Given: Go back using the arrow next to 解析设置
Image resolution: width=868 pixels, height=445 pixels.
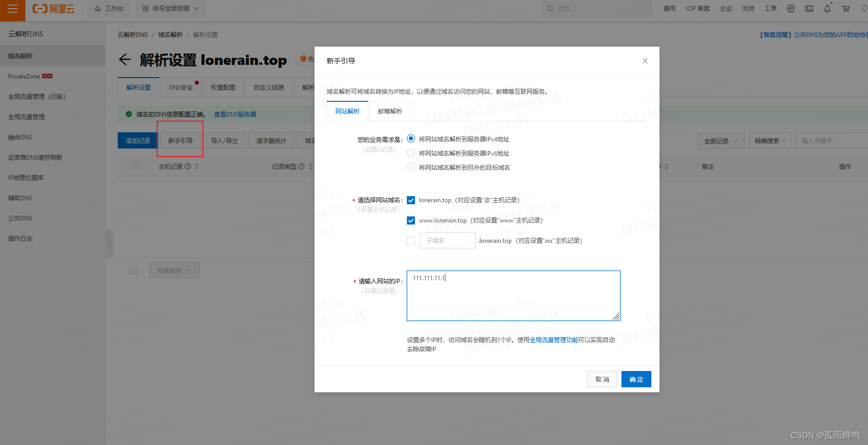Looking at the screenshot, I should 125,60.
